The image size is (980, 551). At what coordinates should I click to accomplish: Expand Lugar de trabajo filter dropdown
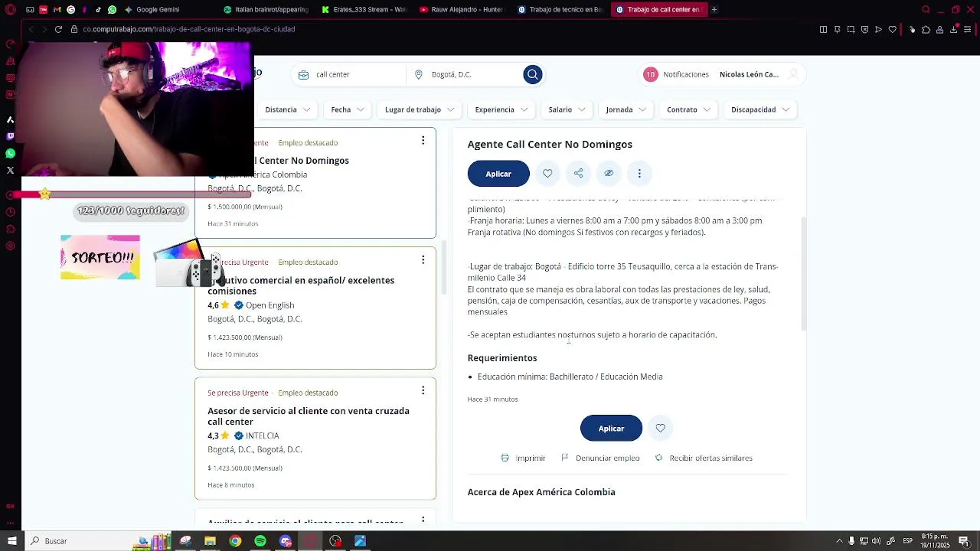[x=419, y=109]
